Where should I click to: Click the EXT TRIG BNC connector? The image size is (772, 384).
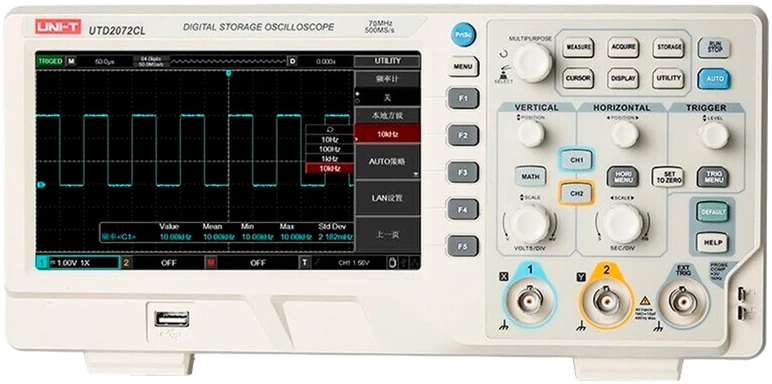tap(683, 301)
